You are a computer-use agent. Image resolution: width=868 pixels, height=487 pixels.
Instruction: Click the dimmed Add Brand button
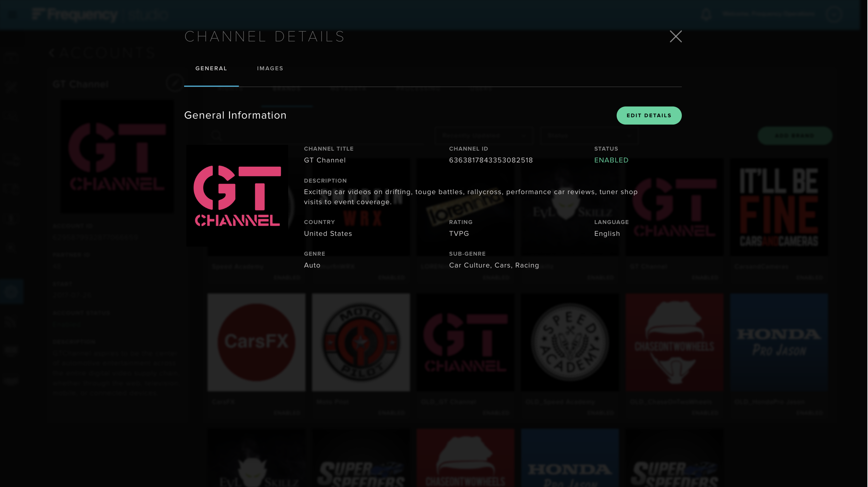[x=795, y=136]
